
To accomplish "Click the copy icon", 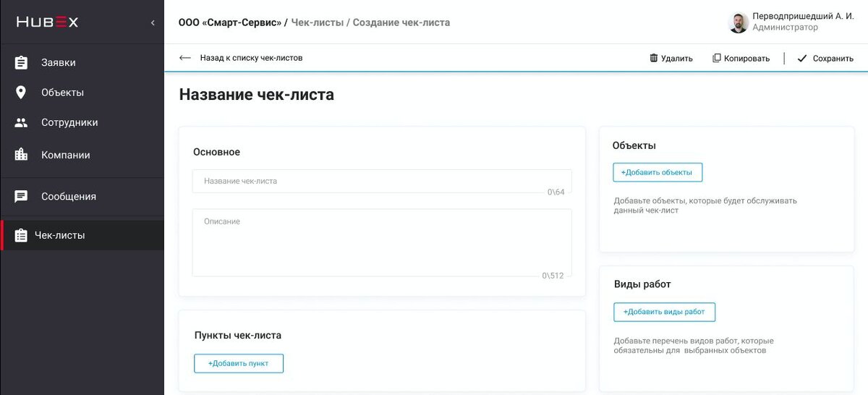I will point(717,58).
